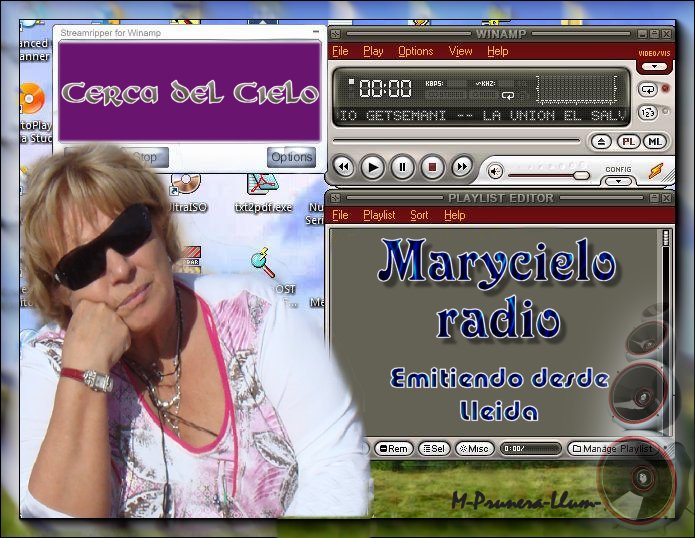Skip to next track in Winamp
Viewport: 695px width, 538px height.
click(461, 167)
